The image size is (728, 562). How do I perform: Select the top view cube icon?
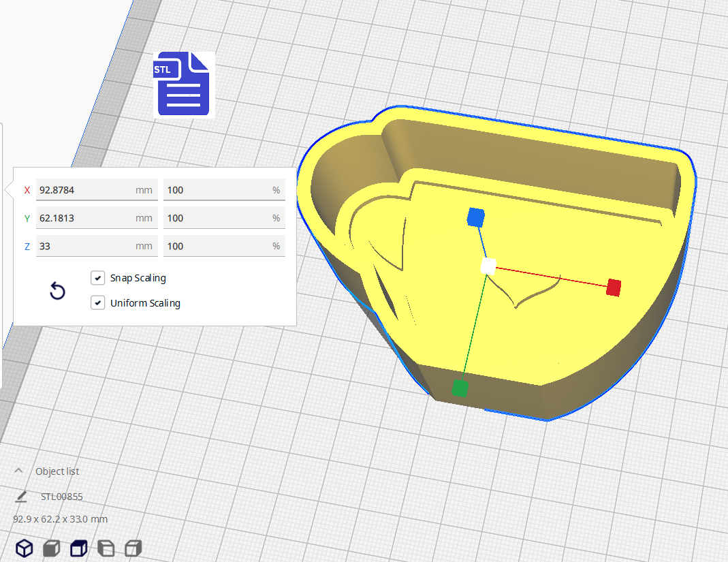click(79, 548)
